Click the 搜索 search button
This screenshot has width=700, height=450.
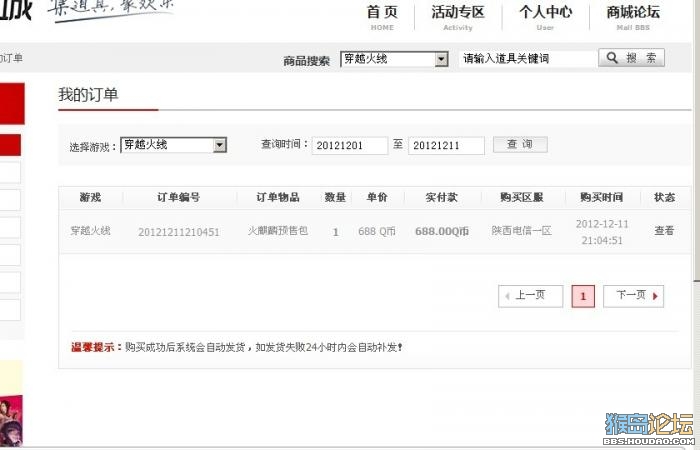pos(631,58)
